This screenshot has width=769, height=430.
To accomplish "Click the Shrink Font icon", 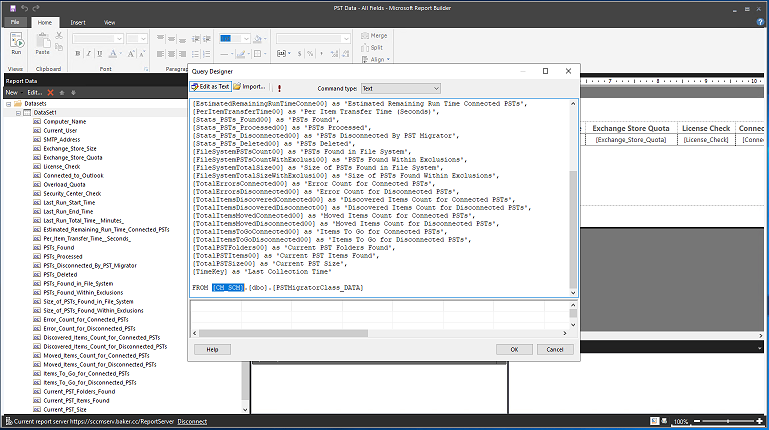I will pyautogui.click(x=142, y=53).
